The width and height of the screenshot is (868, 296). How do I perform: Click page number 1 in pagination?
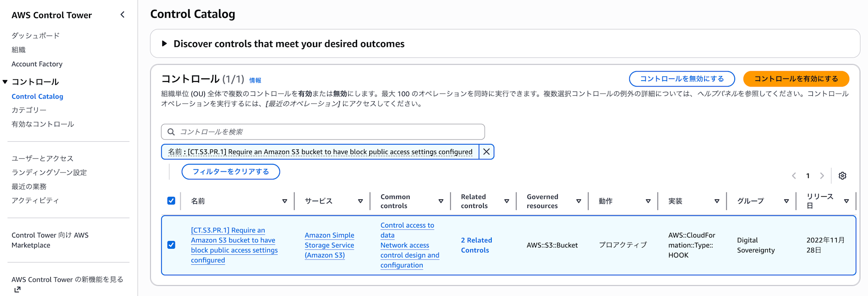808,176
